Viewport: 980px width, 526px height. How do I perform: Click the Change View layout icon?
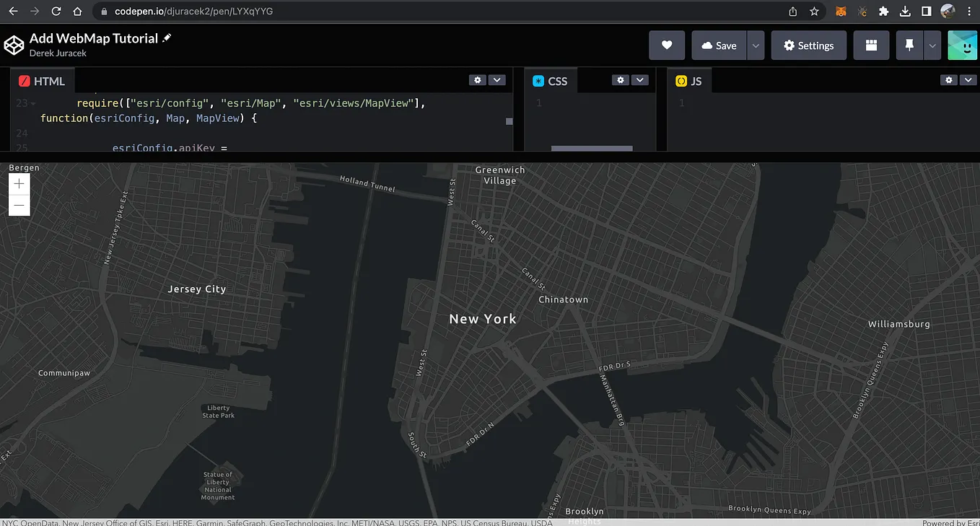(x=871, y=45)
